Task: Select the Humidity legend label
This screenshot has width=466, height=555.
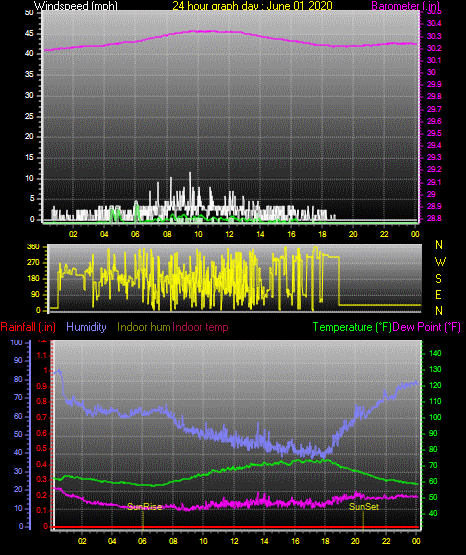Action: pyautogui.click(x=86, y=327)
